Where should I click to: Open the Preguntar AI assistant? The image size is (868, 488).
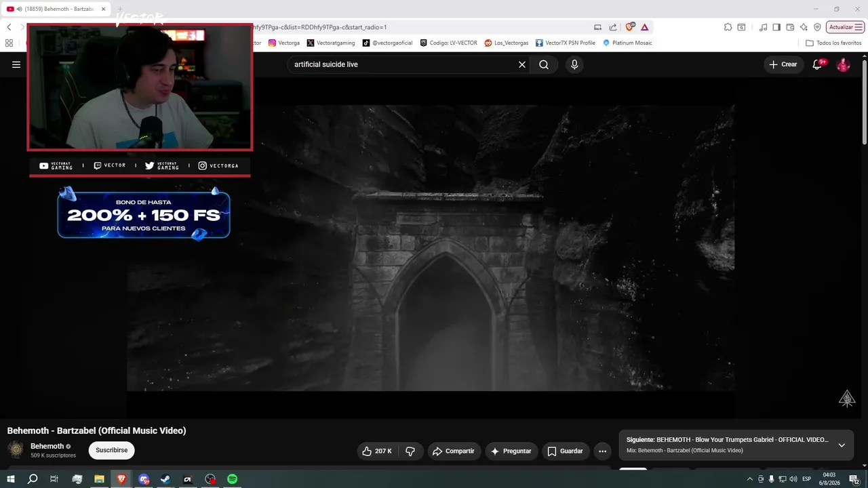point(511,451)
